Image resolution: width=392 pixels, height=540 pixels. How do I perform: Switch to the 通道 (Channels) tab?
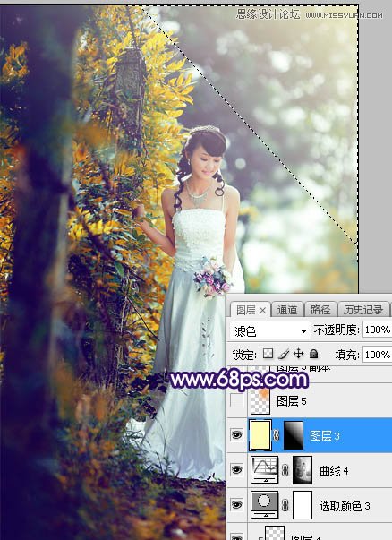(x=287, y=310)
